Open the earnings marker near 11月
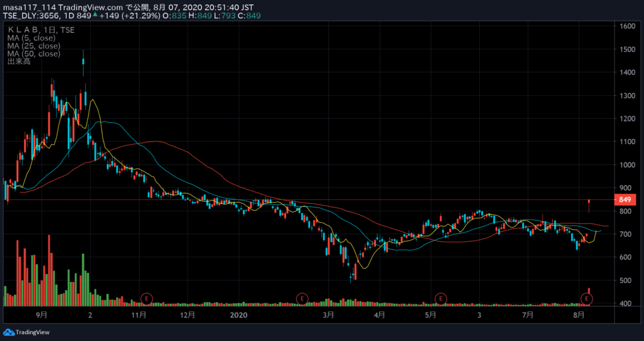Viewport: 644px width, 341px height. [x=146, y=299]
